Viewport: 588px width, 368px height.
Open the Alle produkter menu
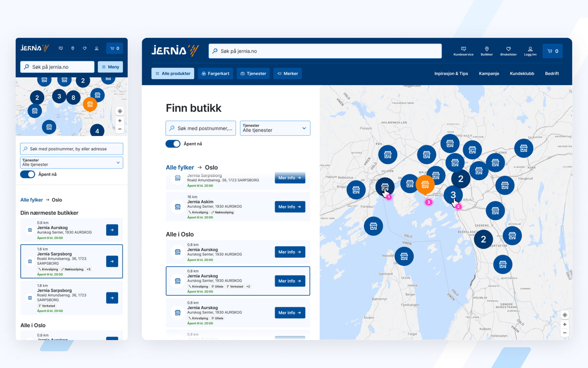coord(173,73)
